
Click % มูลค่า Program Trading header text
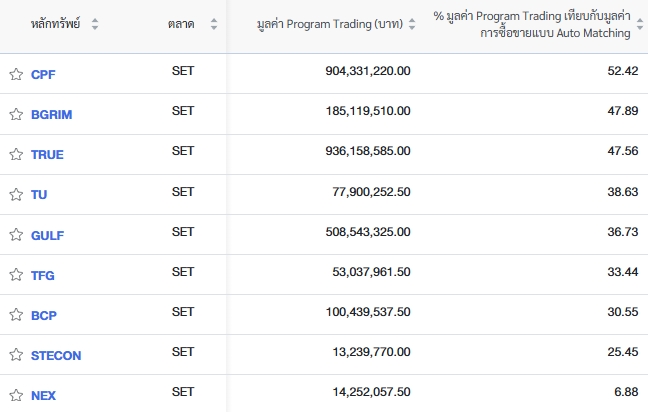(532, 24)
